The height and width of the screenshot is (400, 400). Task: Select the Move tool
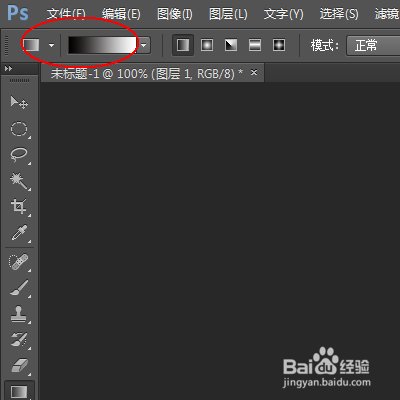tap(19, 103)
